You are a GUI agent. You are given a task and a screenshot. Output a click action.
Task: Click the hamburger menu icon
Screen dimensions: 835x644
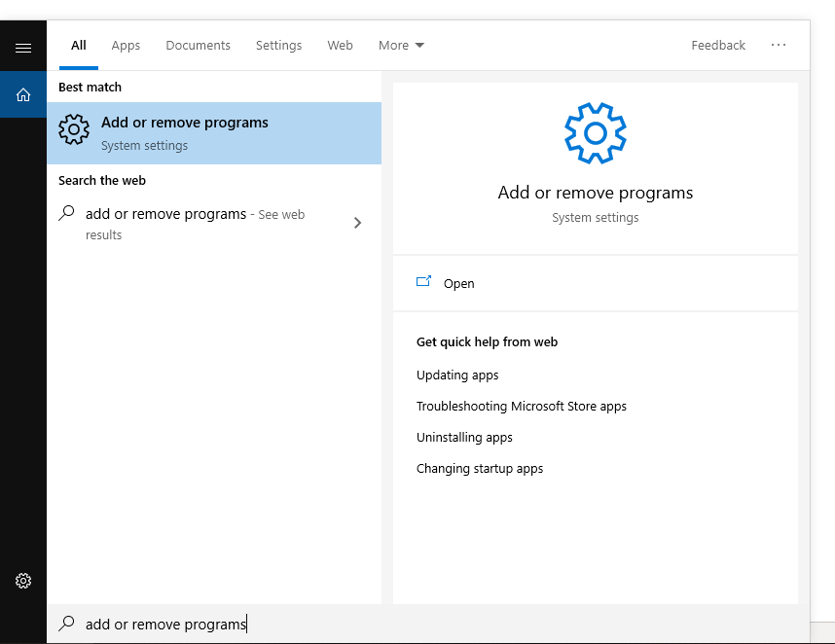click(23, 48)
